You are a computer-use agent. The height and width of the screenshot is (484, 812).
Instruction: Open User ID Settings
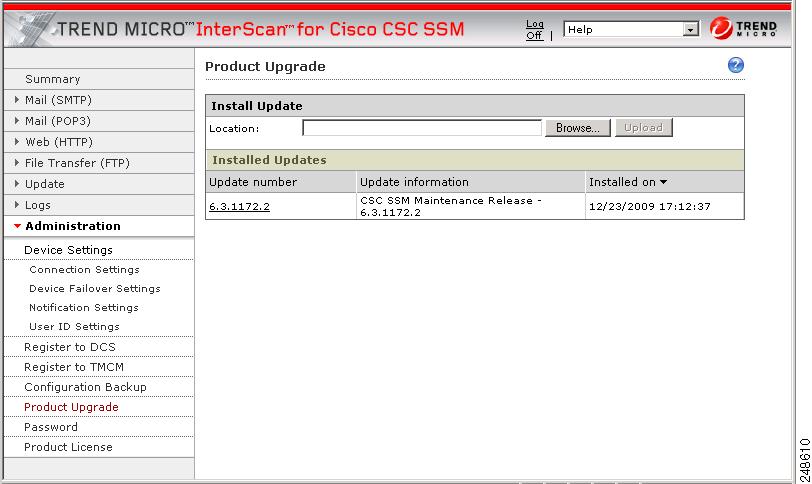(x=74, y=327)
